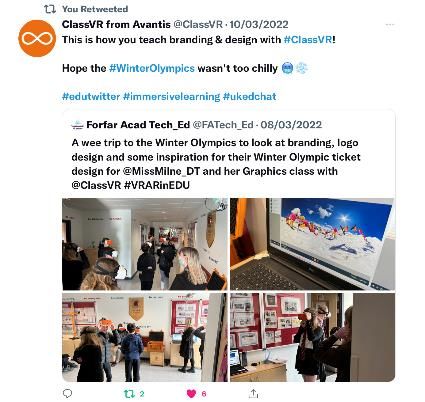Image resolution: width=425 pixels, height=402 pixels.
Task: Unlike the tweet with the pink heart
Action: tap(191, 394)
